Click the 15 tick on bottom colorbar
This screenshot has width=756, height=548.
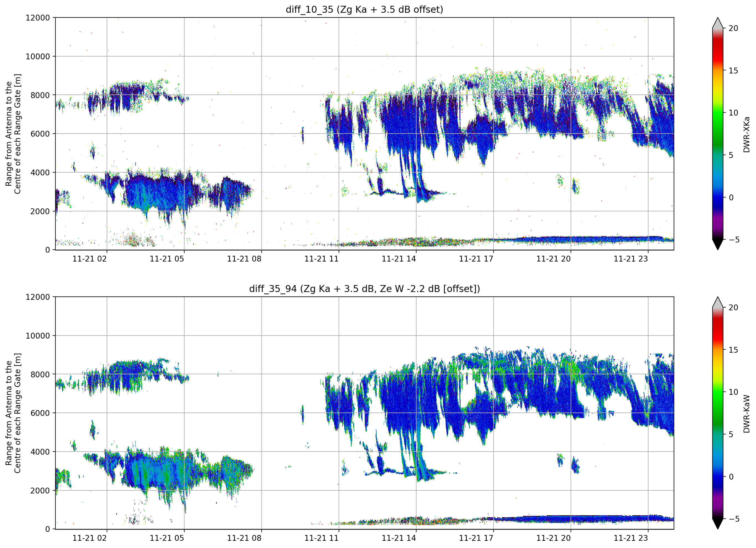[733, 350]
